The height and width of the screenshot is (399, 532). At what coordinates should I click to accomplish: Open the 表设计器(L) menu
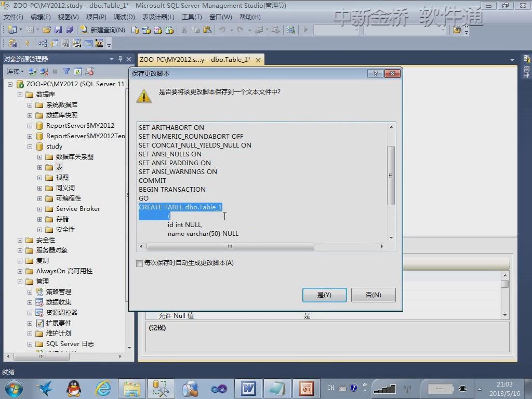[x=158, y=17]
